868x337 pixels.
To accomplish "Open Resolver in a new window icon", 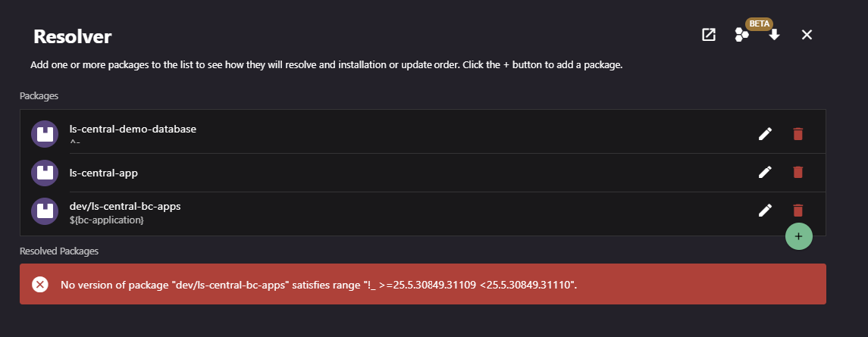I will pos(709,35).
